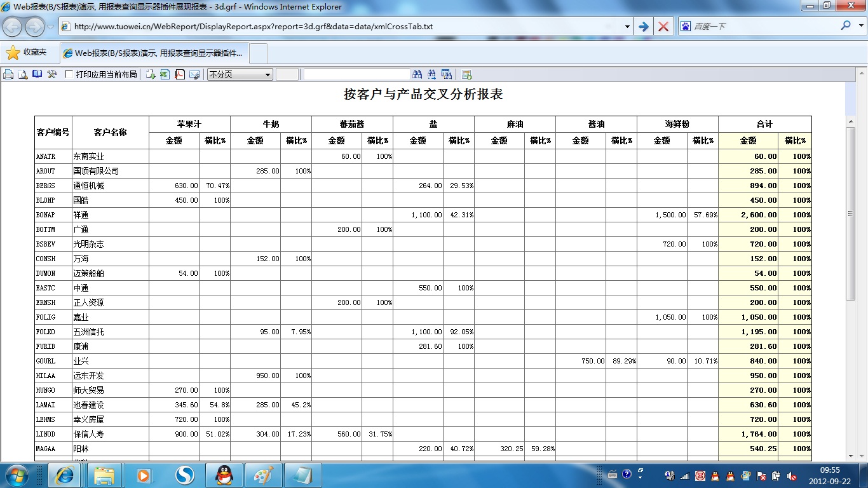Open print preview from report toolbar
Viewport: 868px width, 488px height.
click(x=23, y=74)
